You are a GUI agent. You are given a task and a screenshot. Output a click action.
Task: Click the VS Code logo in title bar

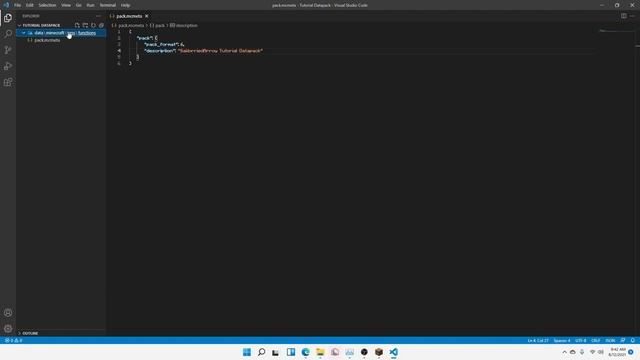pyautogui.click(x=6, y=5)
